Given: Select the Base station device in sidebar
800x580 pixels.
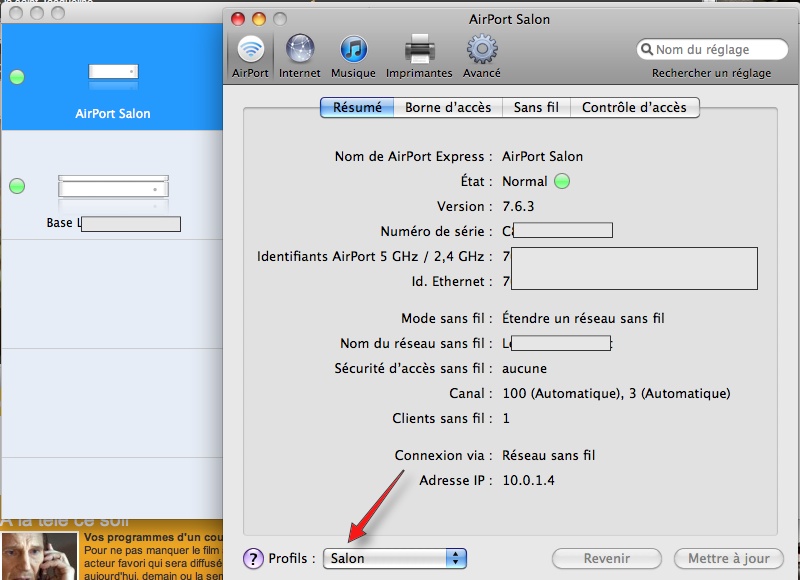Looking at the screenshot, I should point(113,187).
